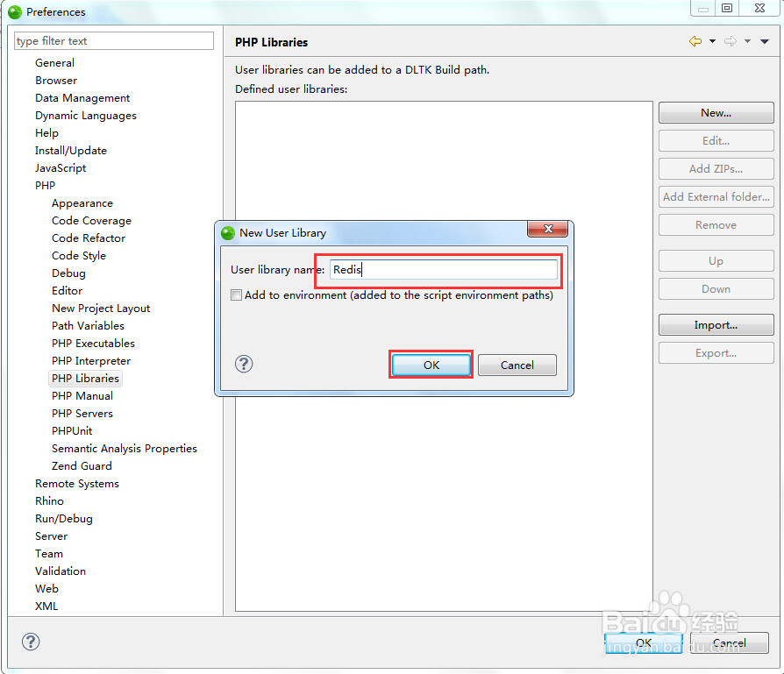Click the Import... button
Image resolution: width=784 pixels, height=674 pixels.
716,325
